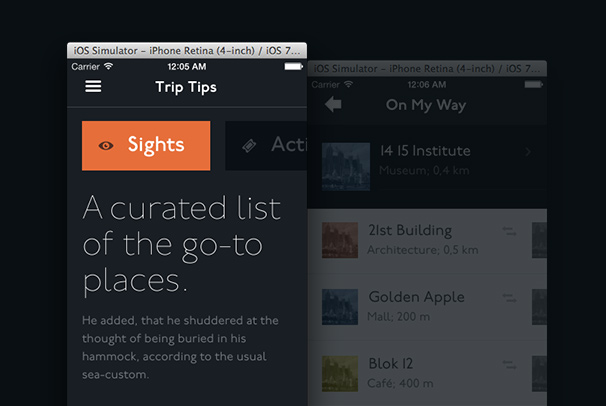Select the Blok I2 thumbnail image
The height and width of the screenshot is (406, 606).
pyautogui.click(x=340, y=373)
